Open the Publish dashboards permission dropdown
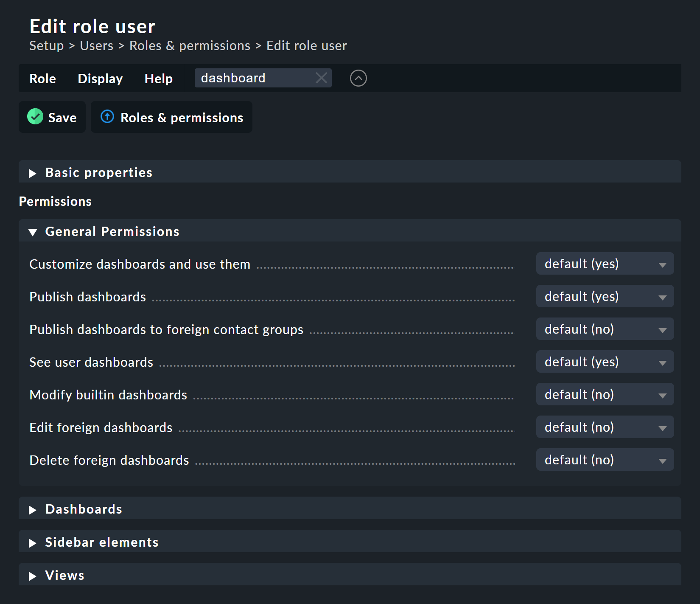The height and width of the screenshot is (604, 700). [x=605, y=296]
